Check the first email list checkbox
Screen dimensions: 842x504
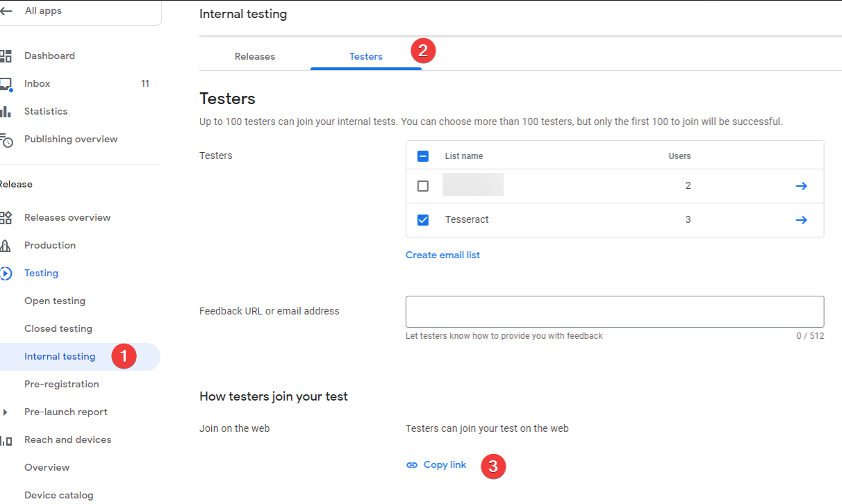pos(422,185)
